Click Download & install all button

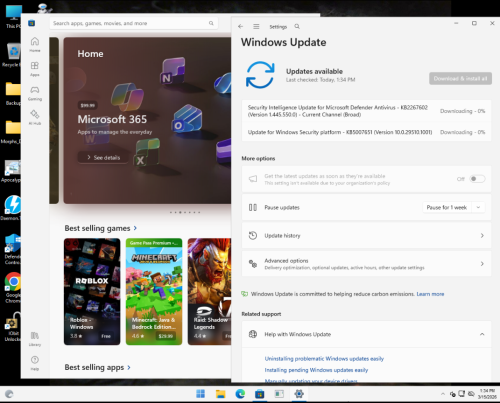(460, 78)
